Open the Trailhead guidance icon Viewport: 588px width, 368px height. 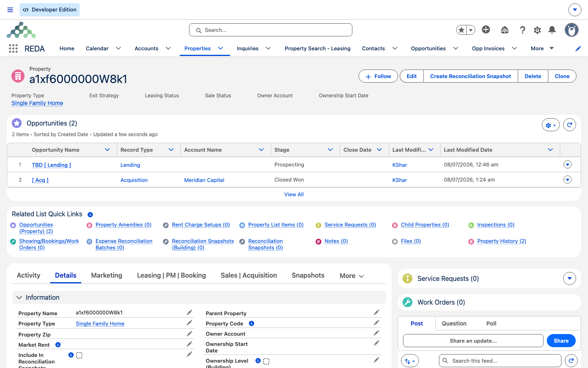tap(505, 30)
